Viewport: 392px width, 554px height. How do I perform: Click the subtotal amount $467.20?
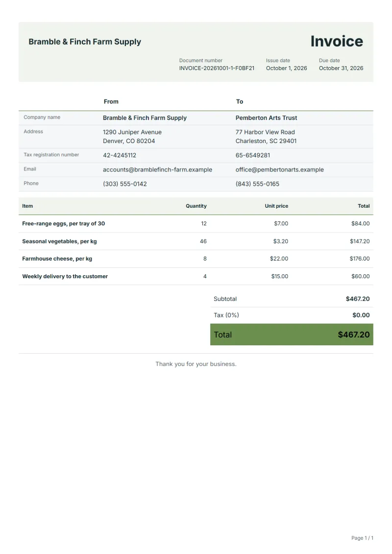(x=358, y=299)
